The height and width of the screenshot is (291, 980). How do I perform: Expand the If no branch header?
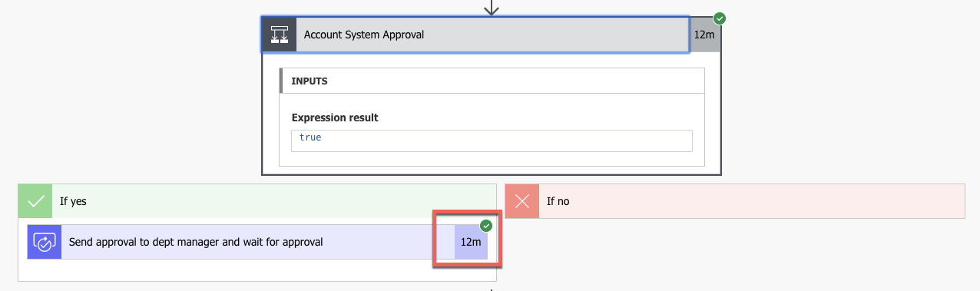pyautogui.click(x=734, y=201)
